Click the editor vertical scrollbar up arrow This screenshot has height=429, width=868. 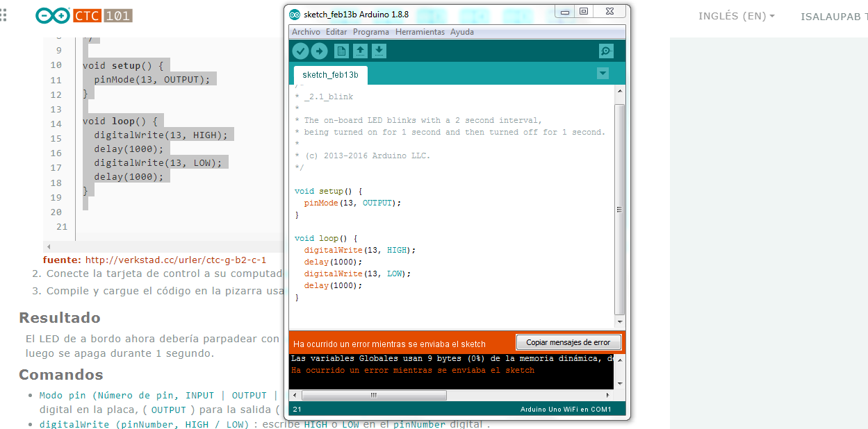pyautogui.click(x=620, y=91)
